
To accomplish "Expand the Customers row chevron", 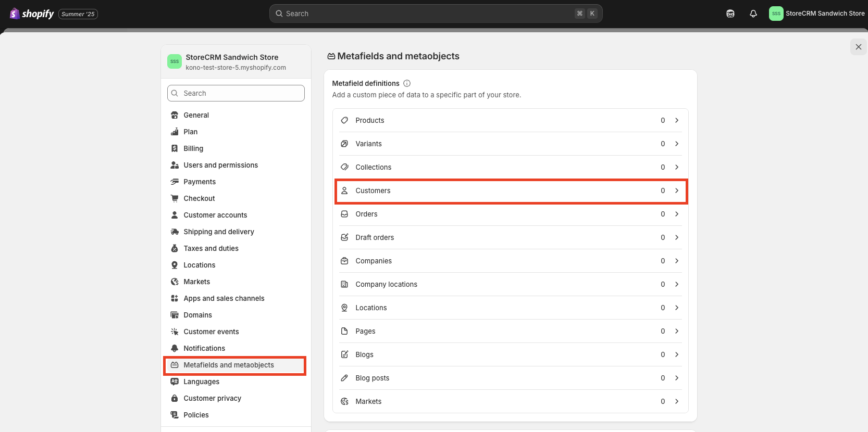I will (x=677, y=190).
